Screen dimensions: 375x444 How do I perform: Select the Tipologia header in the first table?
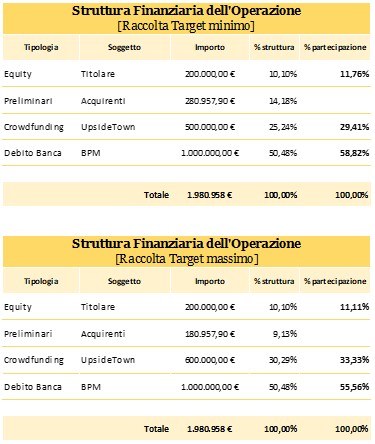tap(41, 47)
